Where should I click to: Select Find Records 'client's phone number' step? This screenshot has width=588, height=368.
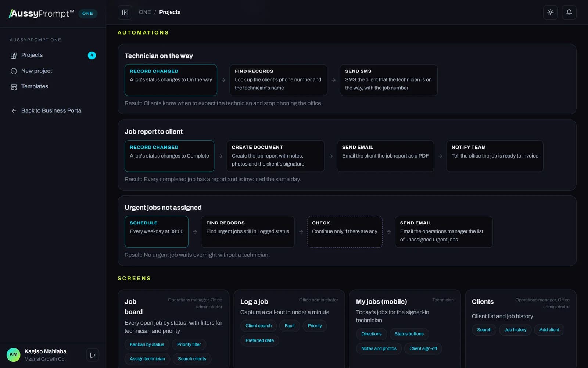tap(278, 80)
